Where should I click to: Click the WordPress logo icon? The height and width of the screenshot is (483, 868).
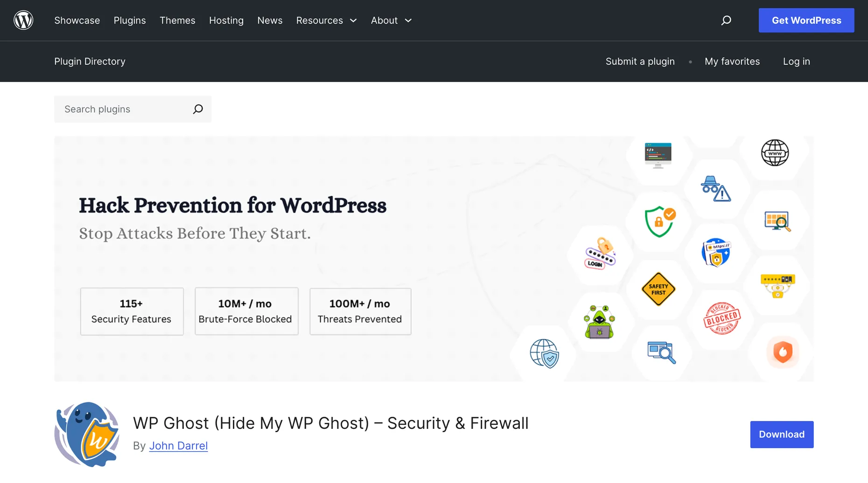click(23, 20)
